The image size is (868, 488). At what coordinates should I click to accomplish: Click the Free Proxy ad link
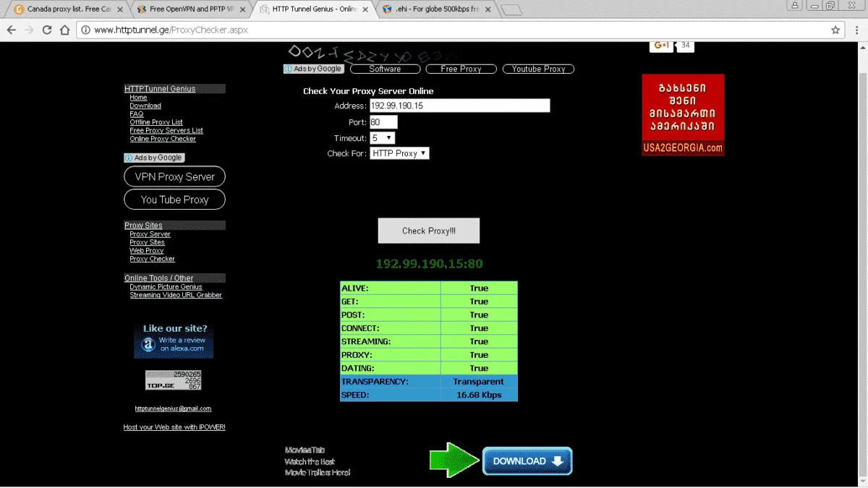[461, 69]
